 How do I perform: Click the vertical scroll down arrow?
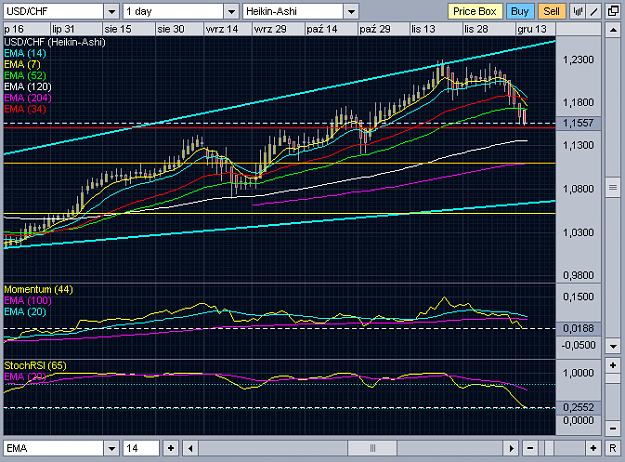(x=613, y=346)
